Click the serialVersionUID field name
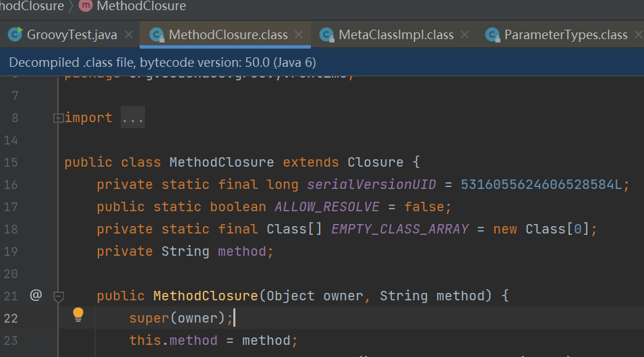The width and height of the screenshot is (644, 357). [x=372, y=184]
